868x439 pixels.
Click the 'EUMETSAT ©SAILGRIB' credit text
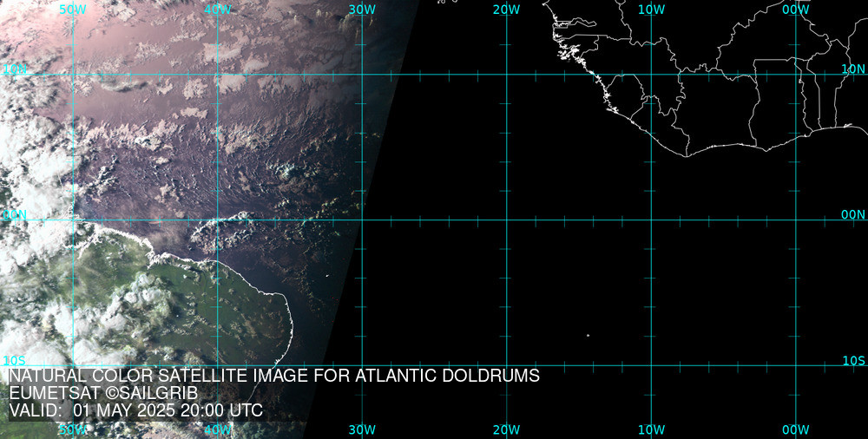(x=103, y=393)
